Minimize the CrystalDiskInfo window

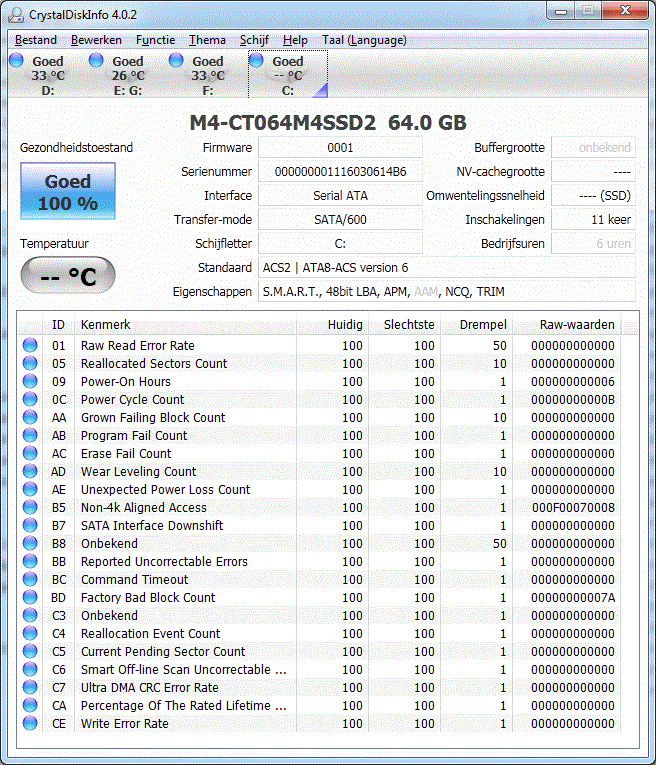(x=561, y=11)
